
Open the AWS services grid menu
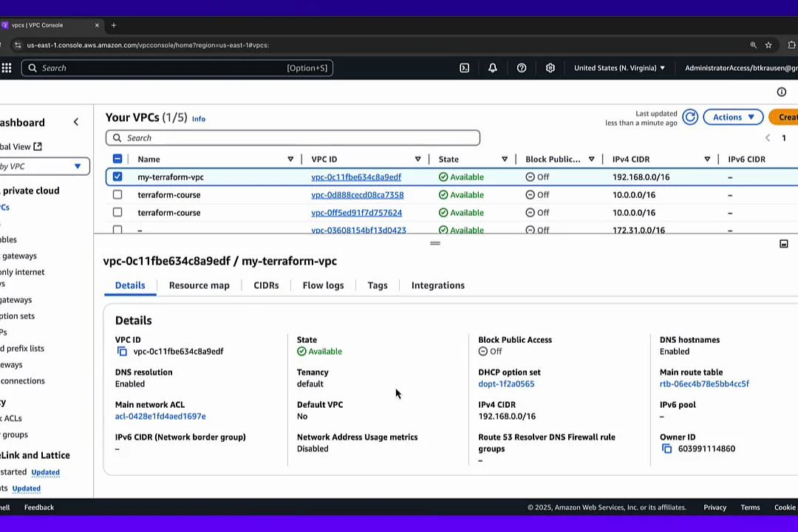[7, 68]
